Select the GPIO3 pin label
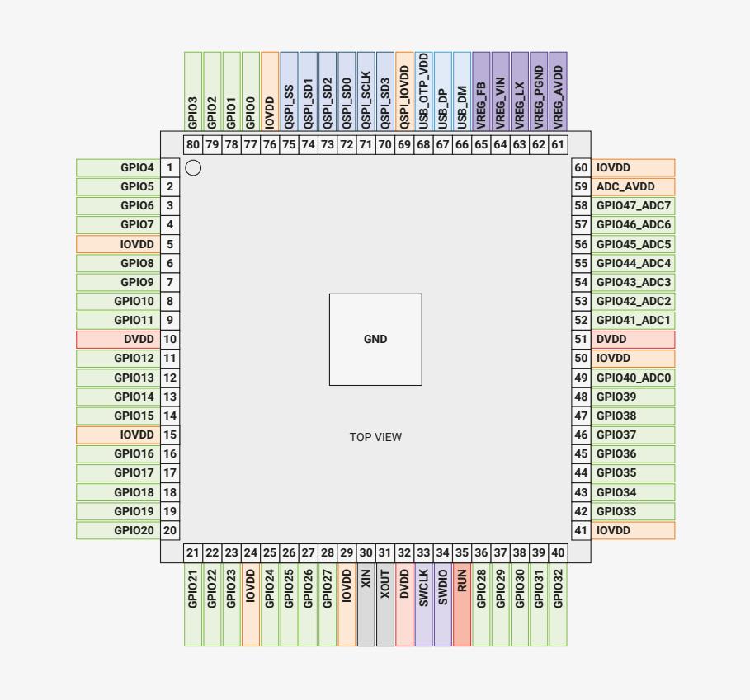Screen dimensions: 750x700 coord(193,92)
